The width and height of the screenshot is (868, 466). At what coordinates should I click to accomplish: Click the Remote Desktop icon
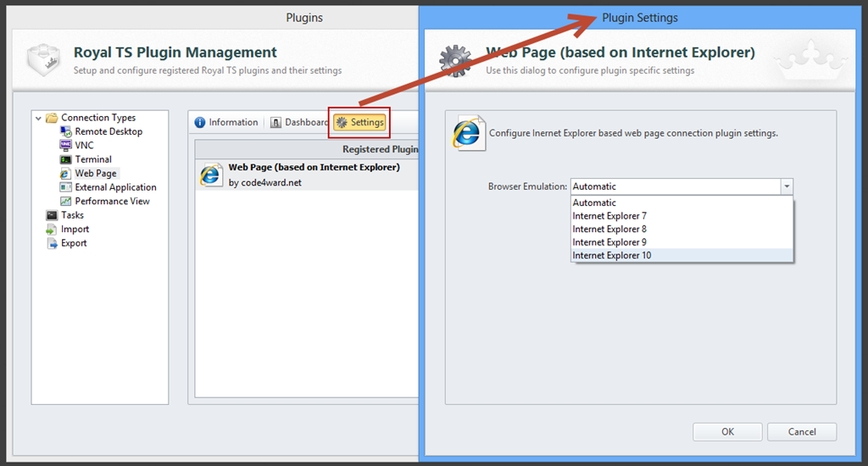66,131
